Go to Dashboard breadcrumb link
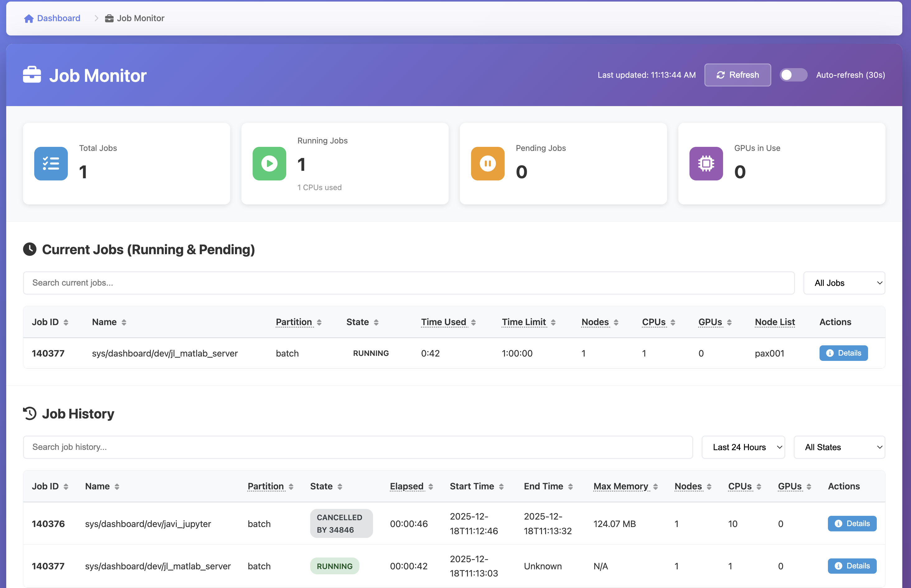This screenshot has width=911, height=588. click(58, 18)
